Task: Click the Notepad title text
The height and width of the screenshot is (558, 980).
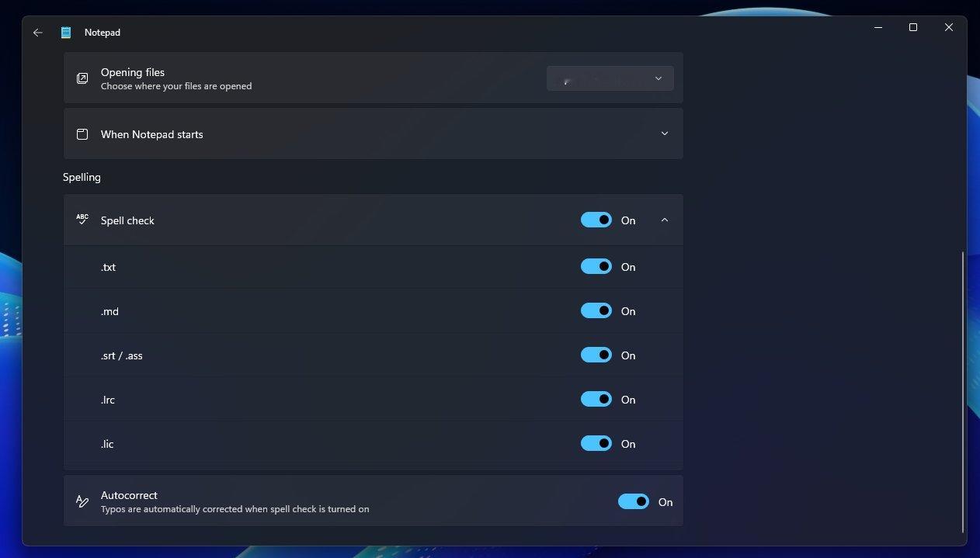Action: (103, 33)
